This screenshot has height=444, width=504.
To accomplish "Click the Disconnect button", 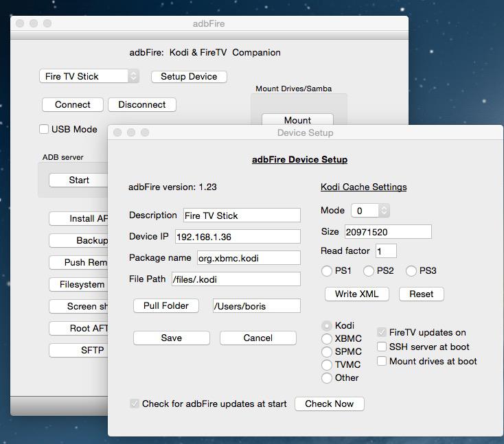I will click(x=141, y=104).
